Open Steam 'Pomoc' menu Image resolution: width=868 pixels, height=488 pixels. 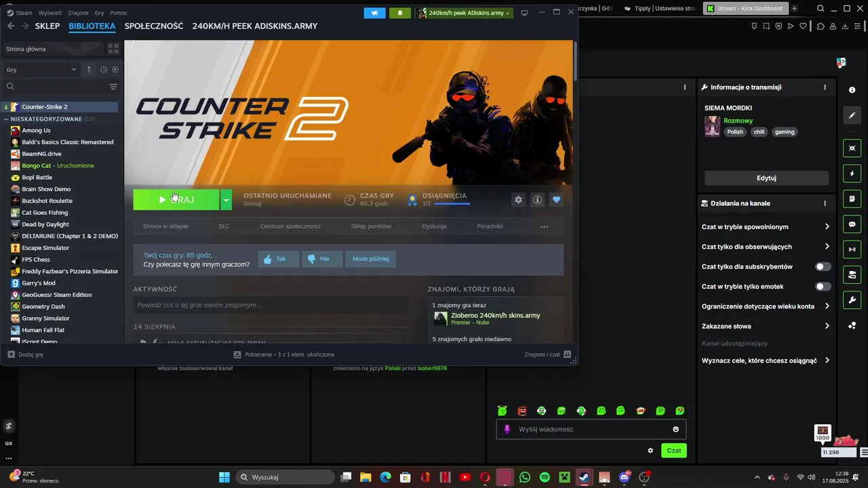tap(119, 13)
